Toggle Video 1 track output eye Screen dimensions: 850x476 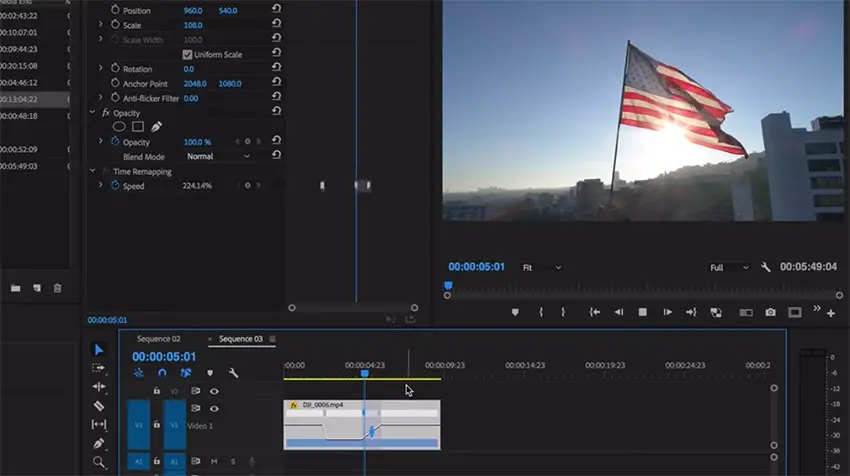coord(215,408)
